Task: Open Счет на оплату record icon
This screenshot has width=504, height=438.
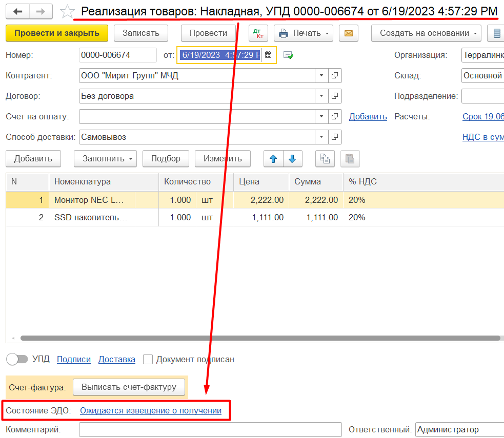Action: tap(335, 117)
